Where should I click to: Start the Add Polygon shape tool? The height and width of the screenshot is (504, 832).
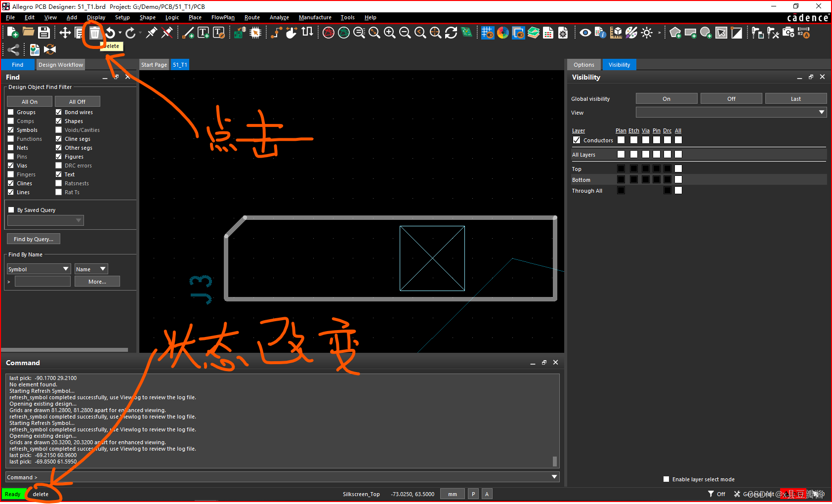(675, 33)
